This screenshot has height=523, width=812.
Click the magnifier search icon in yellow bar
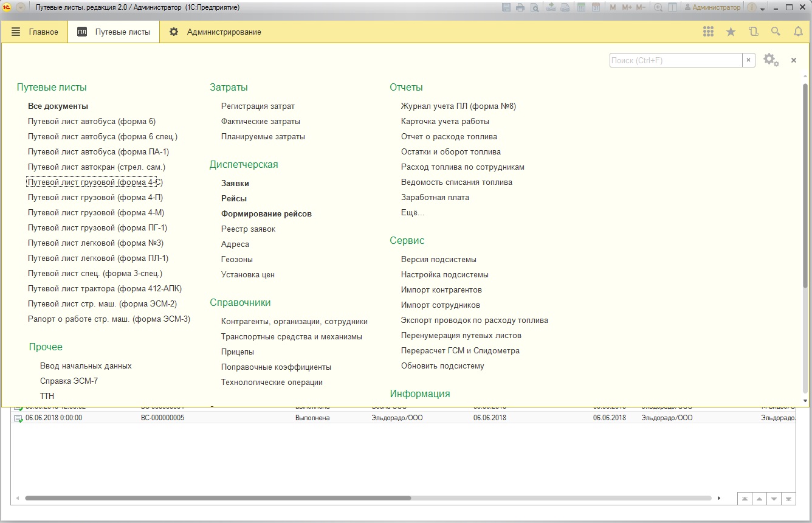click(776, 32)
